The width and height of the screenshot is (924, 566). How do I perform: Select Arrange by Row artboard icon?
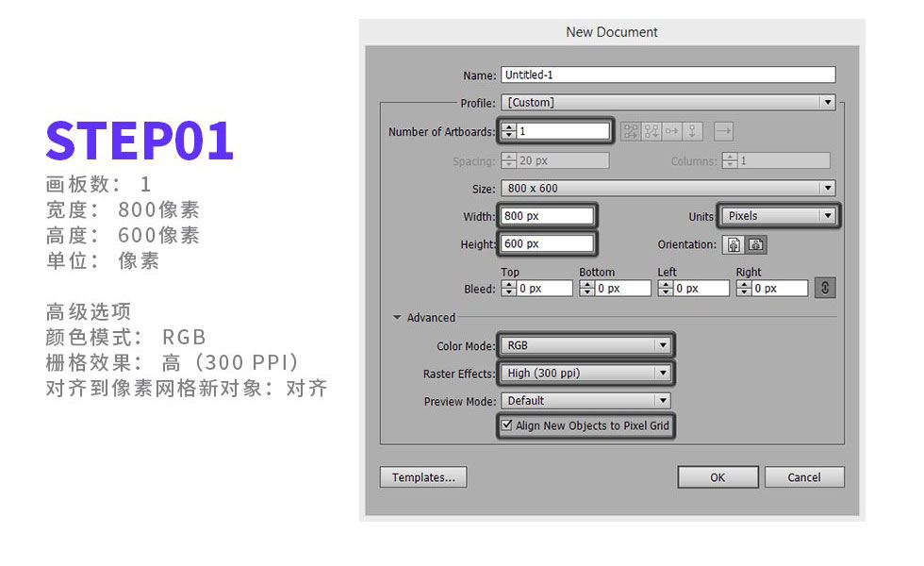tap(671, 131)
